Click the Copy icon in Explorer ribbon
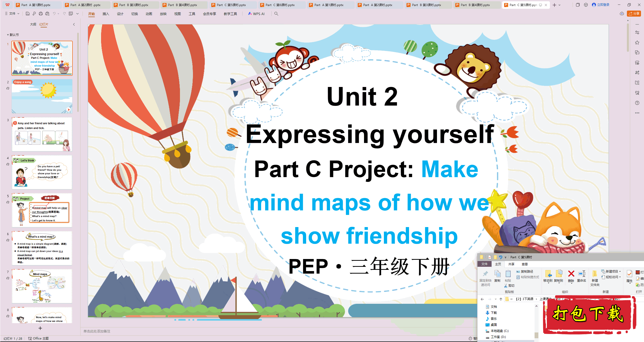The image size is (644, 342). click(x=497, y=274)
